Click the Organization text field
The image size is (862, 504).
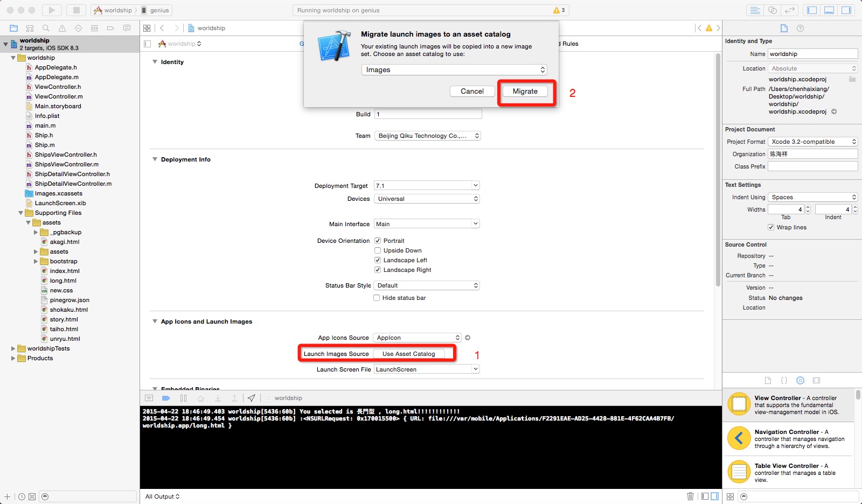point(812,154)
